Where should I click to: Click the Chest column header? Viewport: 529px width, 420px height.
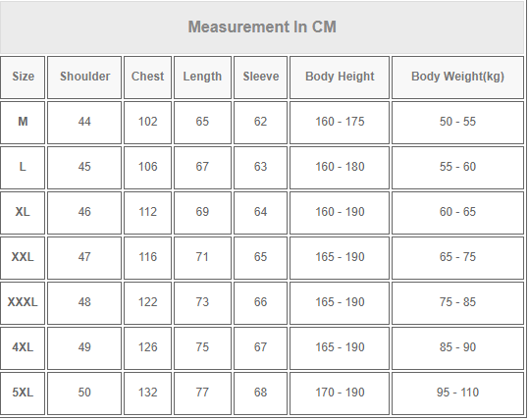(148, 78)
